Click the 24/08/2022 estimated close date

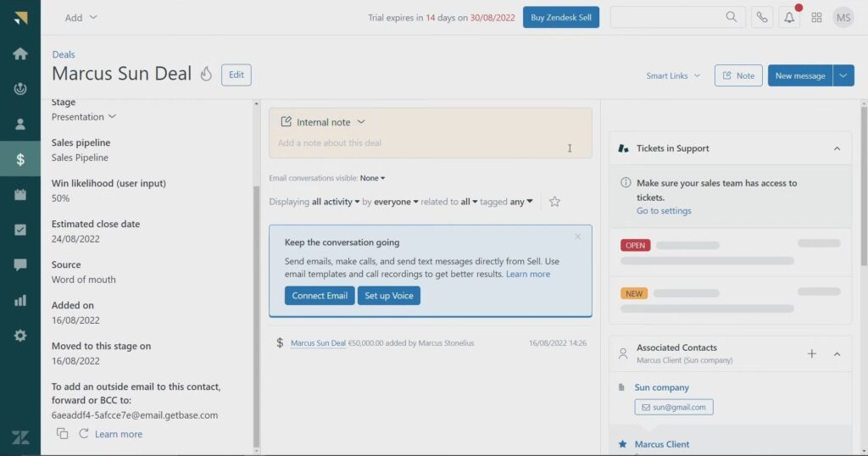[x=75, y=239]
